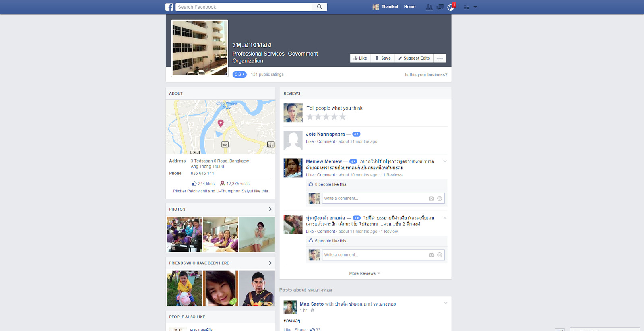Expand Friends Who Have Been Here arrow
This screenshot has width=644, height=331.
(270, 263)
